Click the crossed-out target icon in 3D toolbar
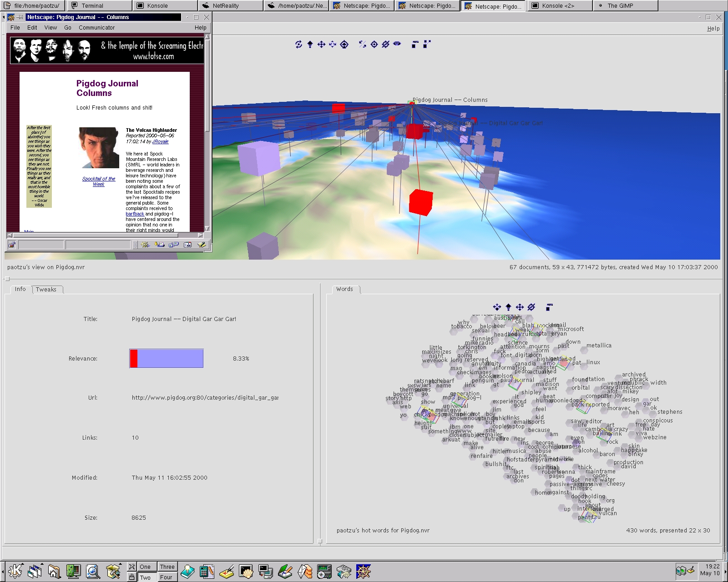Viewport: 728px width, 582px height. click(385, 44)
